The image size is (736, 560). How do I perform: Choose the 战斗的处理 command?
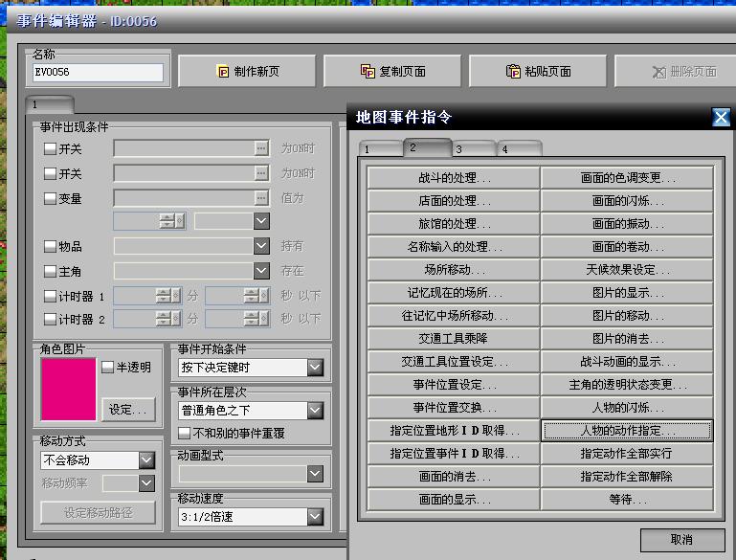click(x=454, y=178)
